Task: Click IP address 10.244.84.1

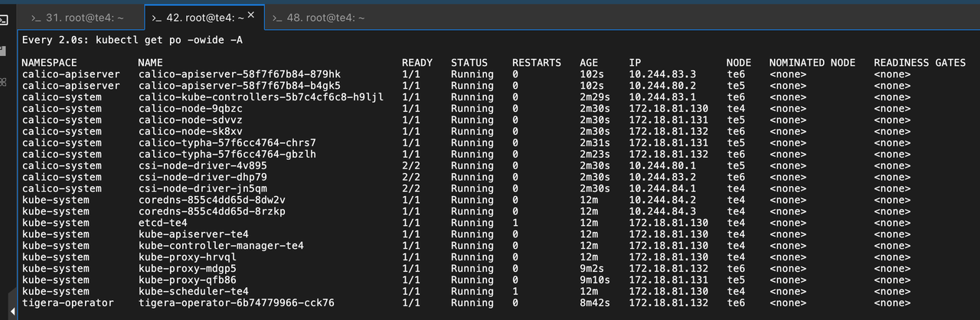Action: click(x=662, y=189)
